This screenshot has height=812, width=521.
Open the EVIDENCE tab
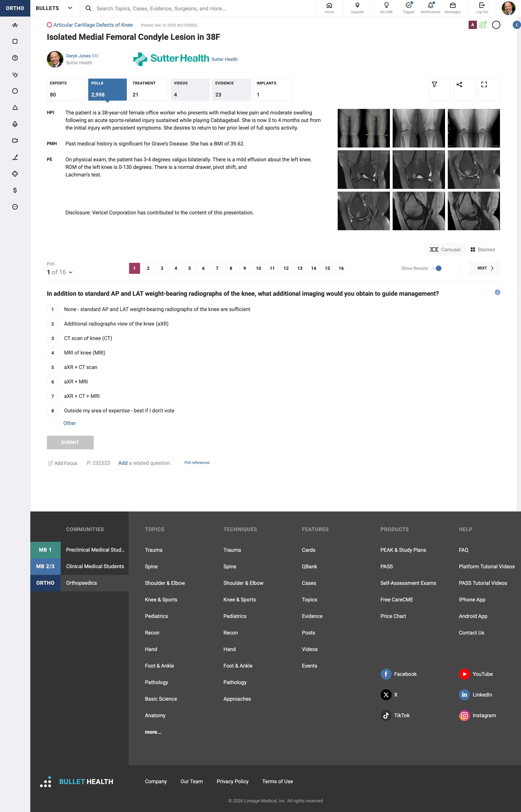[231, 89]
